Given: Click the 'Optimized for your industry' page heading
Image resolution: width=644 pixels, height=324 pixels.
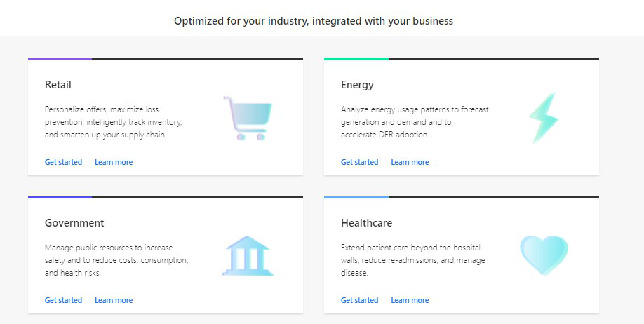Looking at the screenshot, I should [314, 21].
